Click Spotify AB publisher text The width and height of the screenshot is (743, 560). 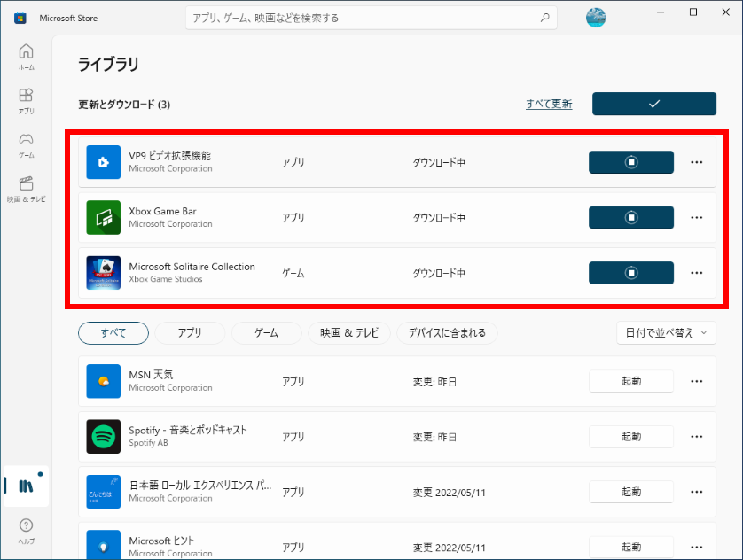coord(148,443)
